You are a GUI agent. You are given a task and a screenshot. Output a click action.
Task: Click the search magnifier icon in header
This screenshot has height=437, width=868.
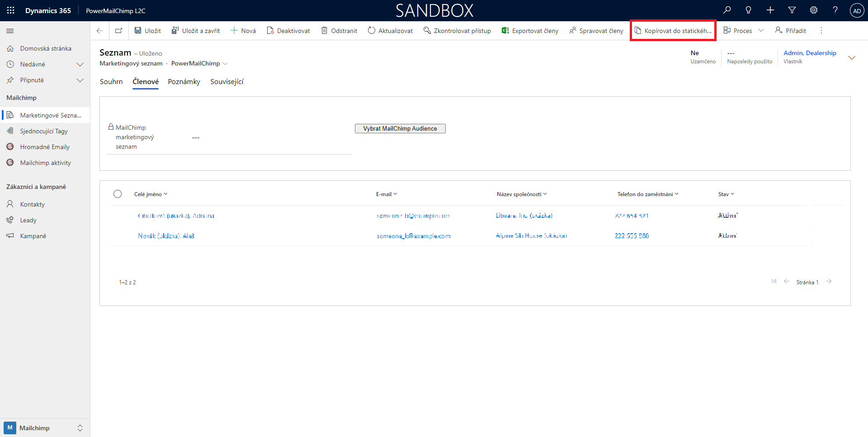[727, 10]
